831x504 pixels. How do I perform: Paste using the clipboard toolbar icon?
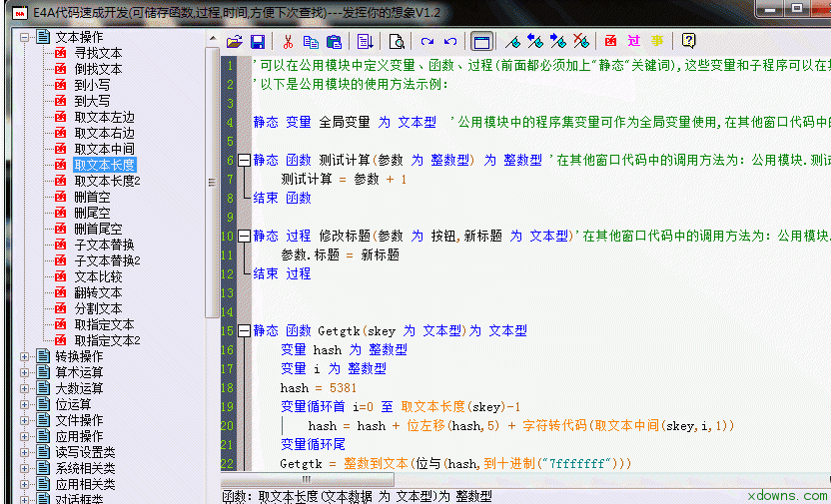pos(334,41)
